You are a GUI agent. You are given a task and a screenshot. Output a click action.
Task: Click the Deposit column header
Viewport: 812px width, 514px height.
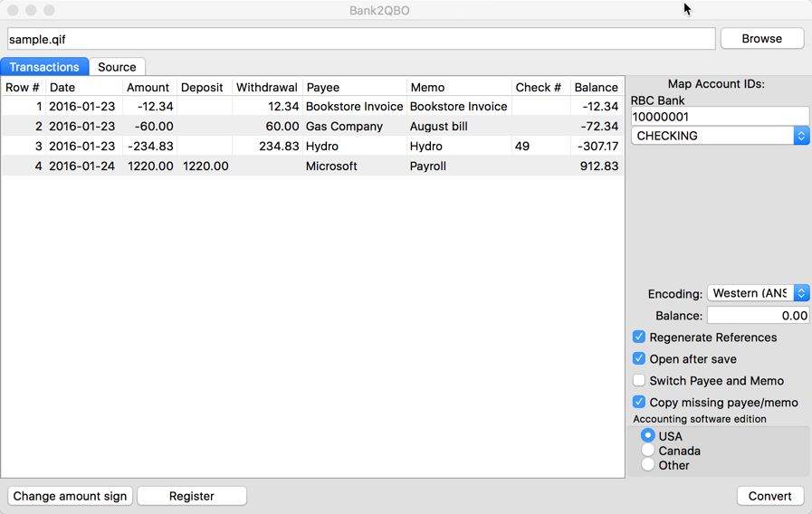click(205, 87)
